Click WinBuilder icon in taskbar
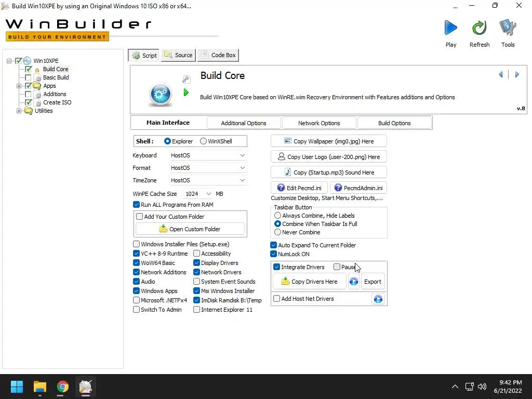532x399 pixels. (x=86, y=387)
